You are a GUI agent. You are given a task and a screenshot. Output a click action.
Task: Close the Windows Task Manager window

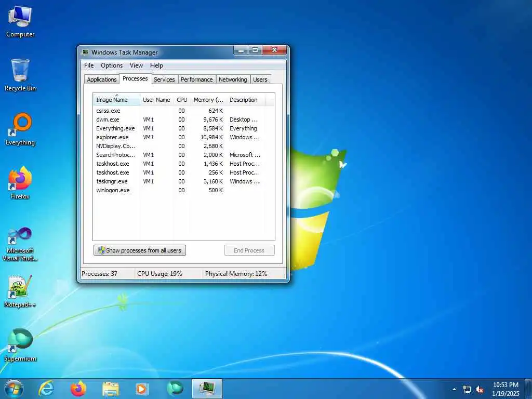(x=274, y=50)
